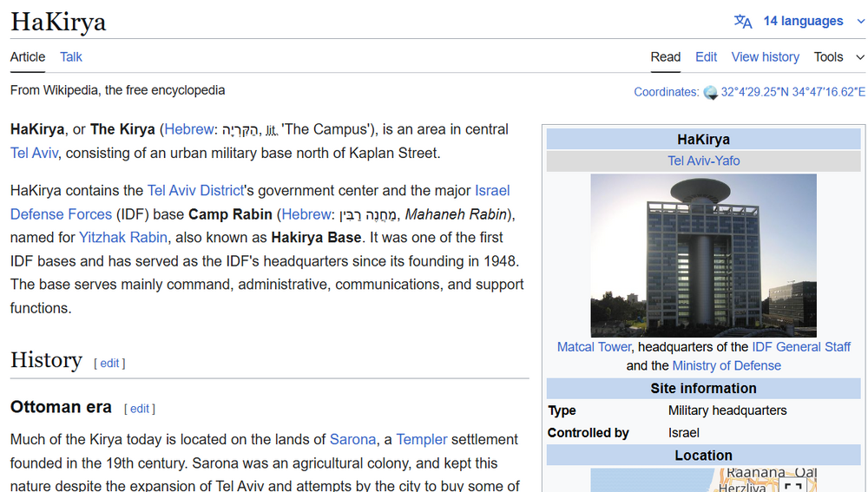Click the fullscreen icon on the location map
This screenshot has height=492, width=868.
tap(792, 485)
